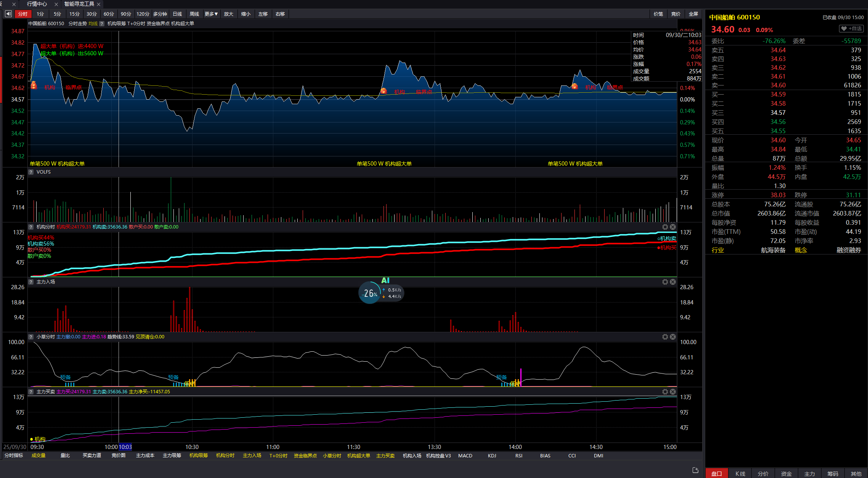Viewport: 868px width, 478px height.
Task: Toggle the 成交量 indicator at bottom
Action: coord(39,455)
